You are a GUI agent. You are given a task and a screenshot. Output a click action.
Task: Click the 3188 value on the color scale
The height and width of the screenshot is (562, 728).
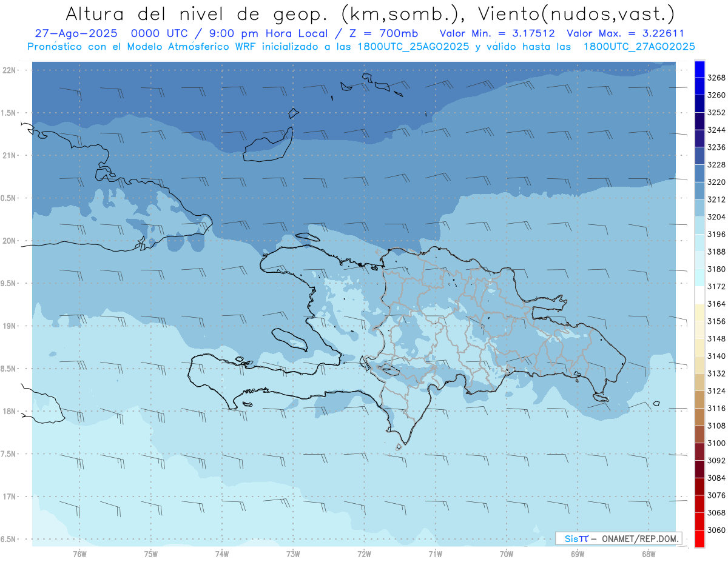[716, 252]
